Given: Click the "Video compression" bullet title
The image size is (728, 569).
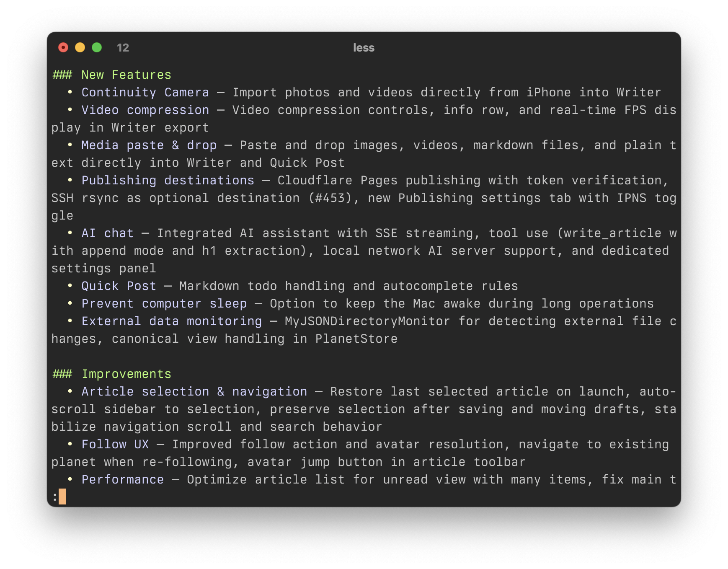Looking at the screenshot, I should point(145,110).
